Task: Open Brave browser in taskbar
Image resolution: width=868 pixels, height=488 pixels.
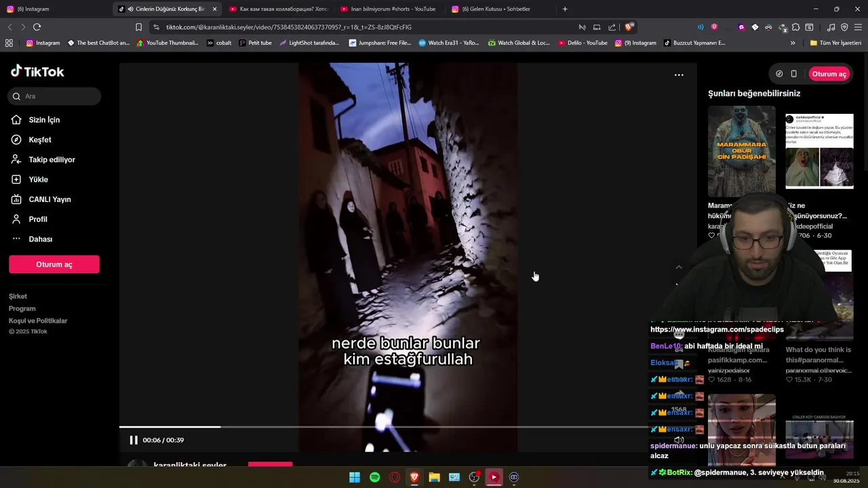Action: coord(414,477)
